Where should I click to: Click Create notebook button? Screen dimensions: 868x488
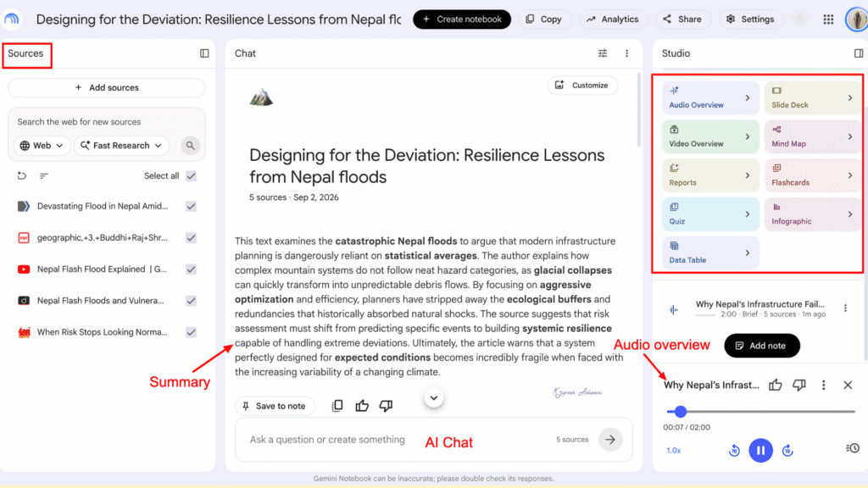[x=462, y=19]
